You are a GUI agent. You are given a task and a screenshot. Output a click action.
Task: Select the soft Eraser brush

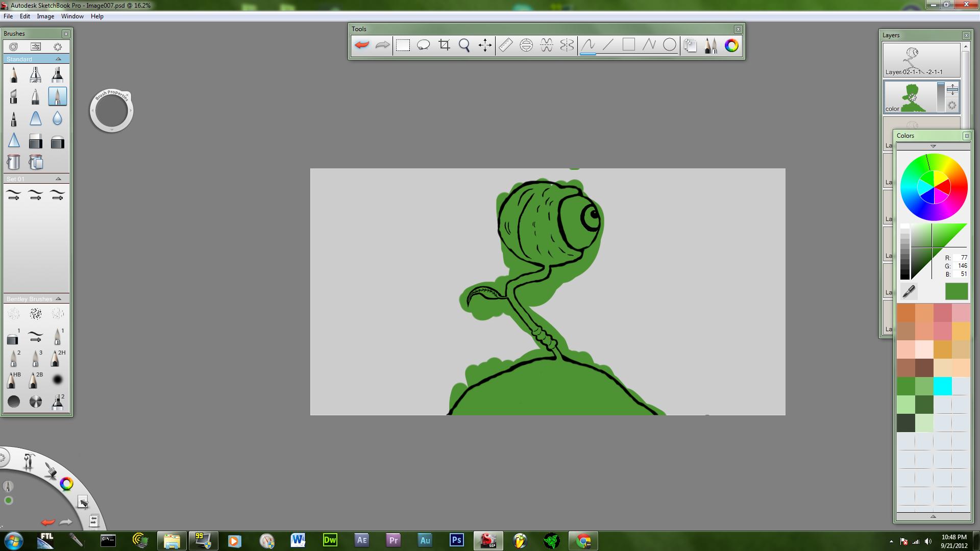tap(57, 141)
